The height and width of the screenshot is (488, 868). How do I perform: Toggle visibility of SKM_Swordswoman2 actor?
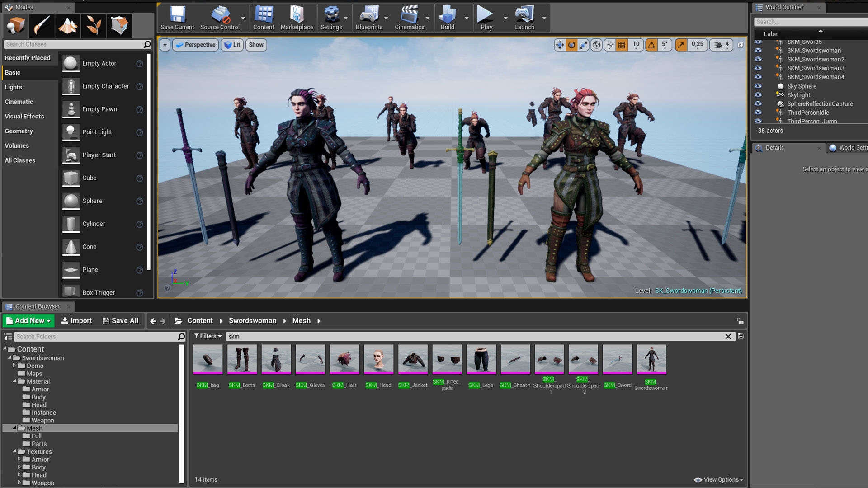tap(758, 59)
